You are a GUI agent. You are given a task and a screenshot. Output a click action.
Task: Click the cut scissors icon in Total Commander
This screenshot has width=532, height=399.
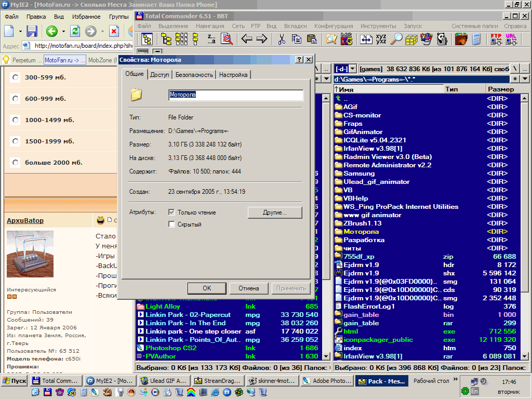tap(282, 39)
